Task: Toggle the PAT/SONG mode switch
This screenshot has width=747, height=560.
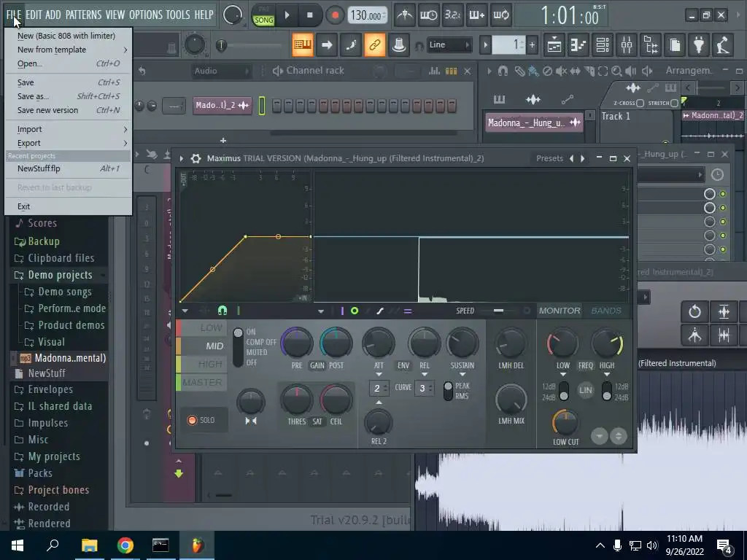Action: click(263, 15)
